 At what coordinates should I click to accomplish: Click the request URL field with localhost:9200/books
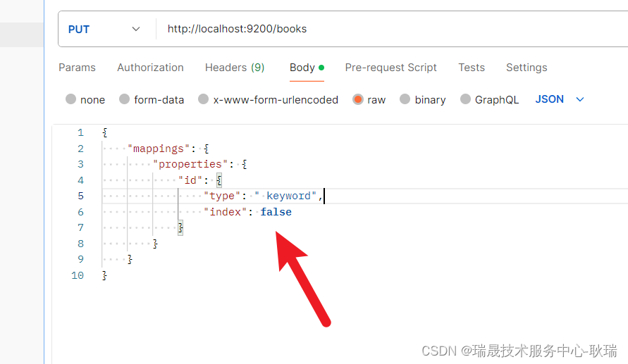(x=393, y=29)
